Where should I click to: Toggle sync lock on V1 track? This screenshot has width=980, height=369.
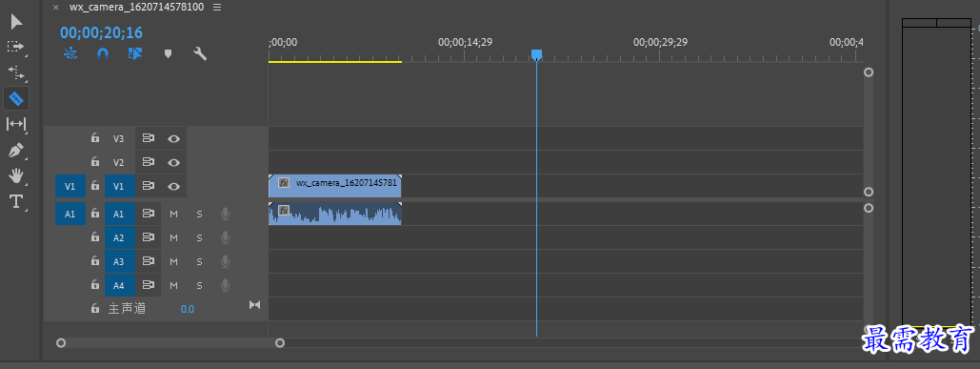[149, 186]
